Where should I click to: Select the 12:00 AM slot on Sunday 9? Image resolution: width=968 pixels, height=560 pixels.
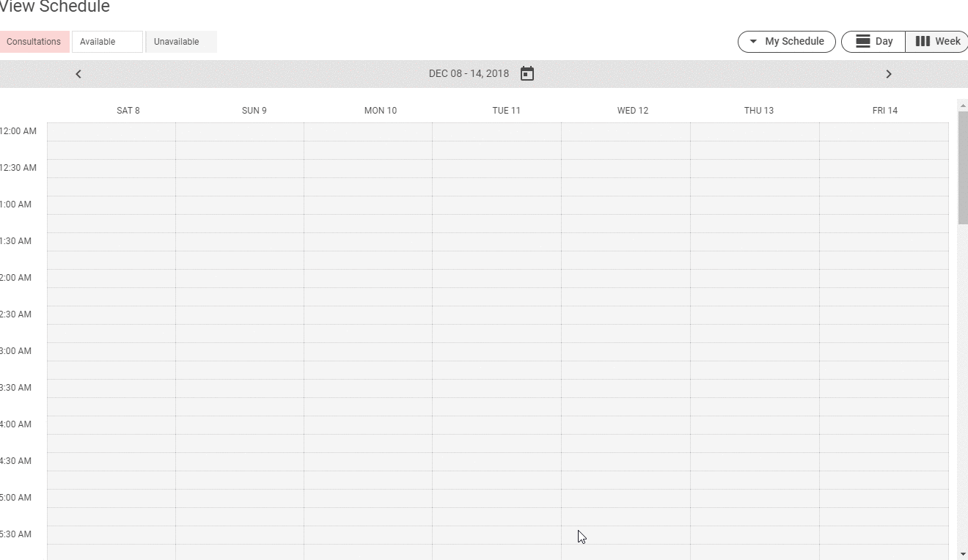click(240, 132)
